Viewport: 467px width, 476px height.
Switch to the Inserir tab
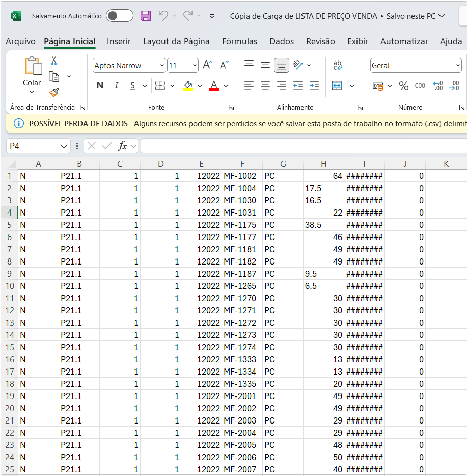(119, 41)
